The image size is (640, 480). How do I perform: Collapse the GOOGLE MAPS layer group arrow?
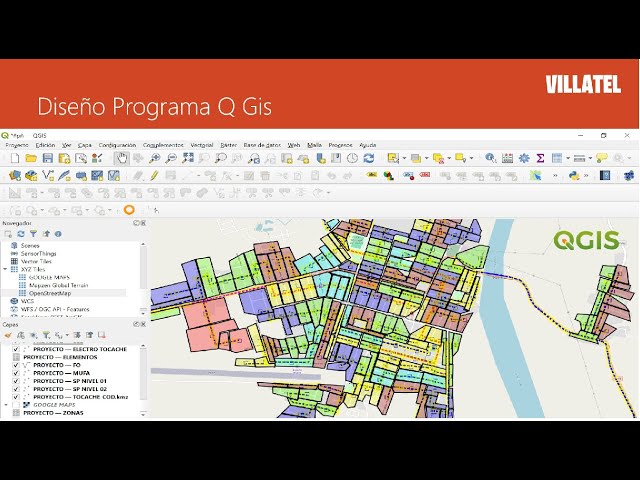[6, 405]
